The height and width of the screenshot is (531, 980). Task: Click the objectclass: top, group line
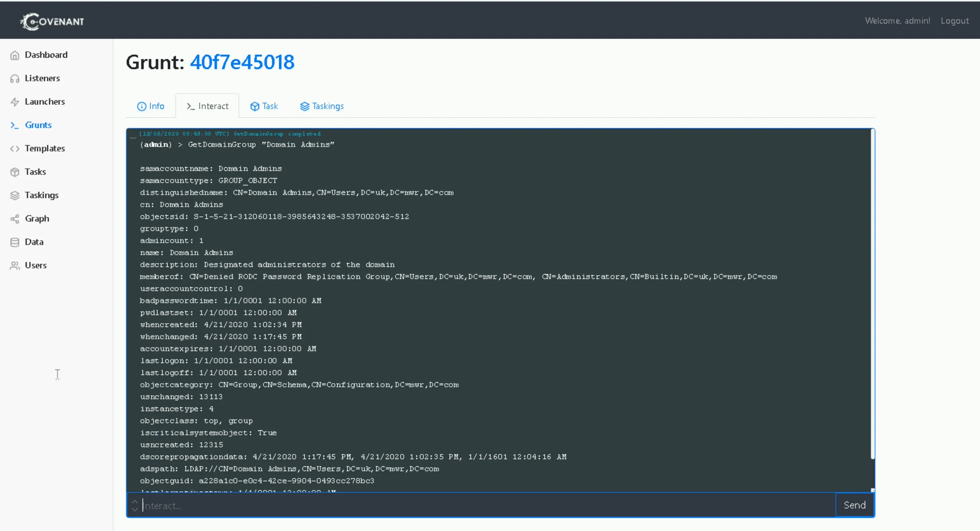click(196, 421)
